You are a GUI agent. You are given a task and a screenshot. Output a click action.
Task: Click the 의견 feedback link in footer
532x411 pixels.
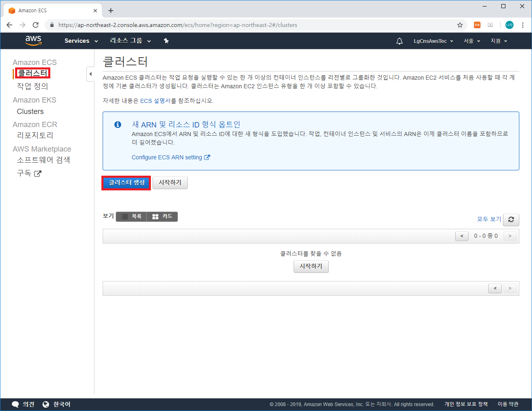[29, 404]
